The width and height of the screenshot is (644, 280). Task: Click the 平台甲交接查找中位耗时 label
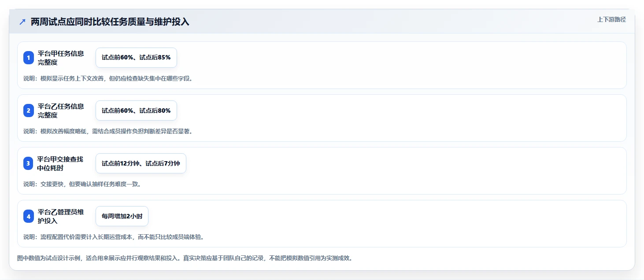click(61, 164)
